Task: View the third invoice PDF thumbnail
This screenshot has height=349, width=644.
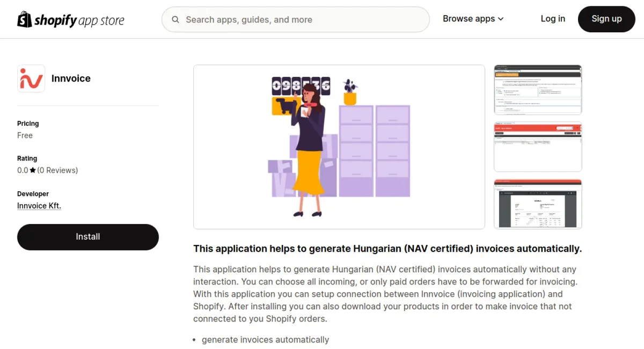Action: coord(538,205)
